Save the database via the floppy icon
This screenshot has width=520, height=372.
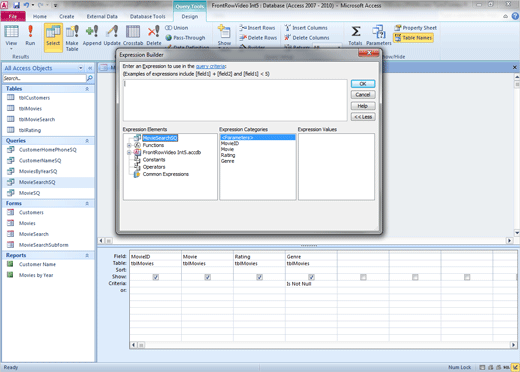point(16,5)
